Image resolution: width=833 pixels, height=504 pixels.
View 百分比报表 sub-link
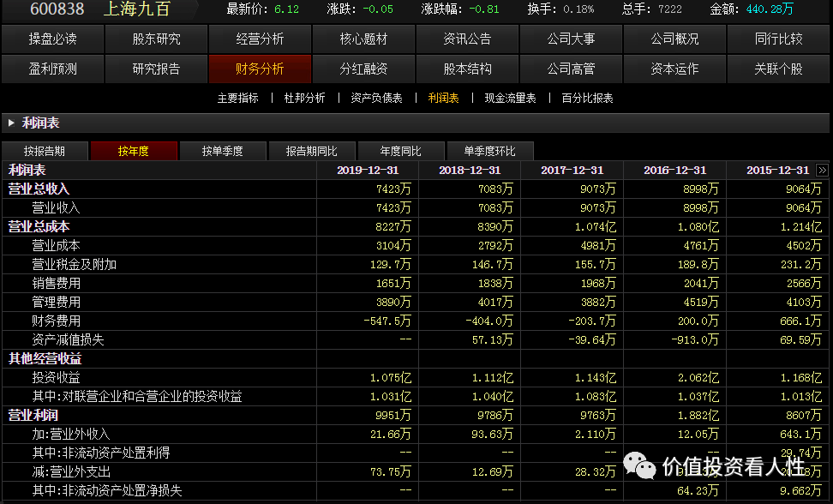pos(587,99)
